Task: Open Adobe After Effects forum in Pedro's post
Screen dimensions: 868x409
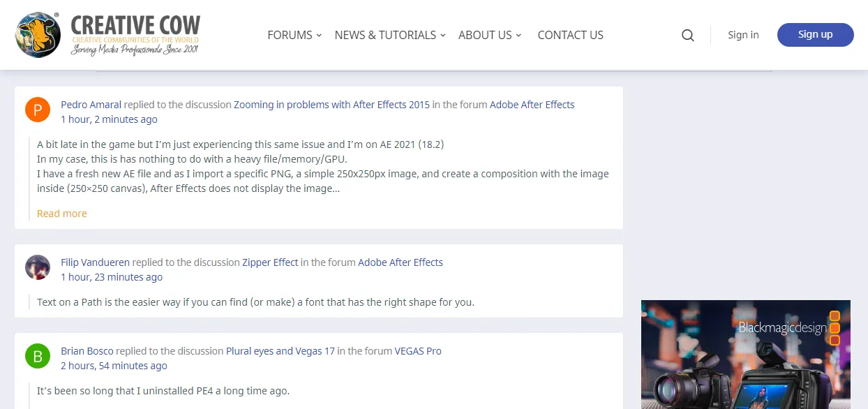Action: pos(532,105)
